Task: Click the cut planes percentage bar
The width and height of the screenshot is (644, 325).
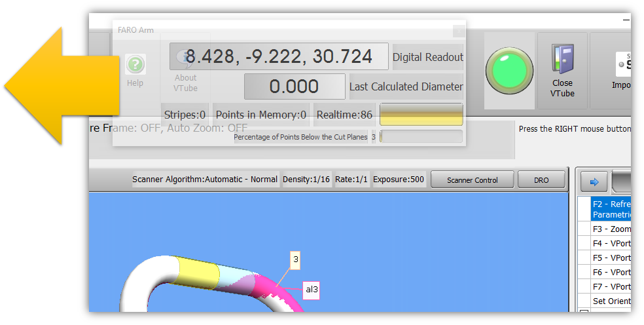Action: (x=421, y=137)
